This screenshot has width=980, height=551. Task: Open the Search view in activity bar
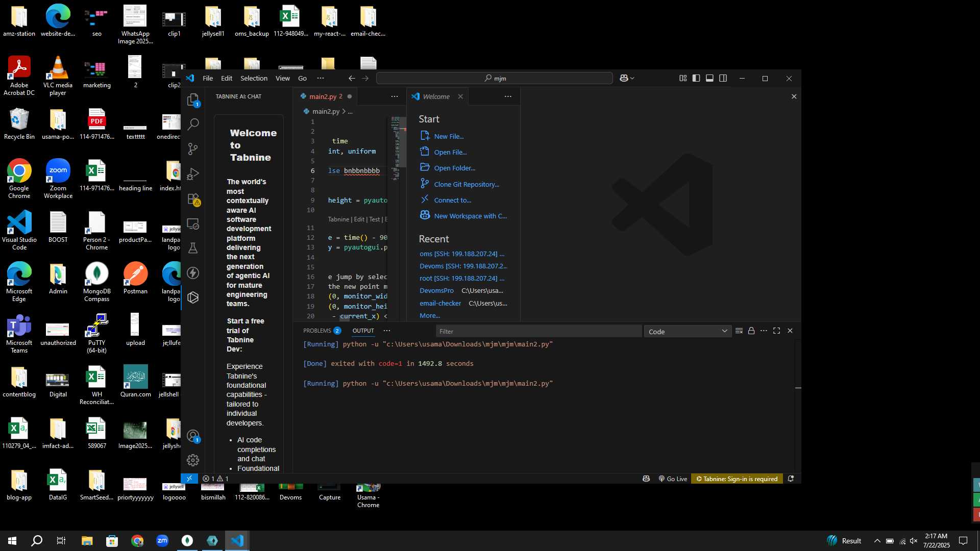[x=193, y=124]
